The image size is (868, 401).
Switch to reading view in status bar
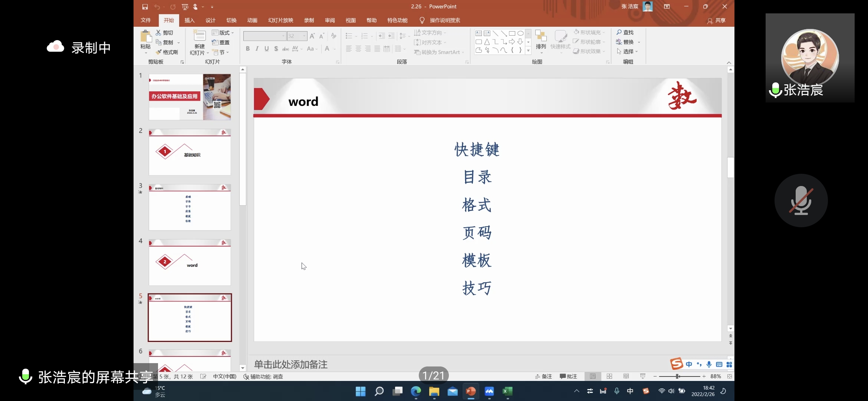tap(626, 376)
